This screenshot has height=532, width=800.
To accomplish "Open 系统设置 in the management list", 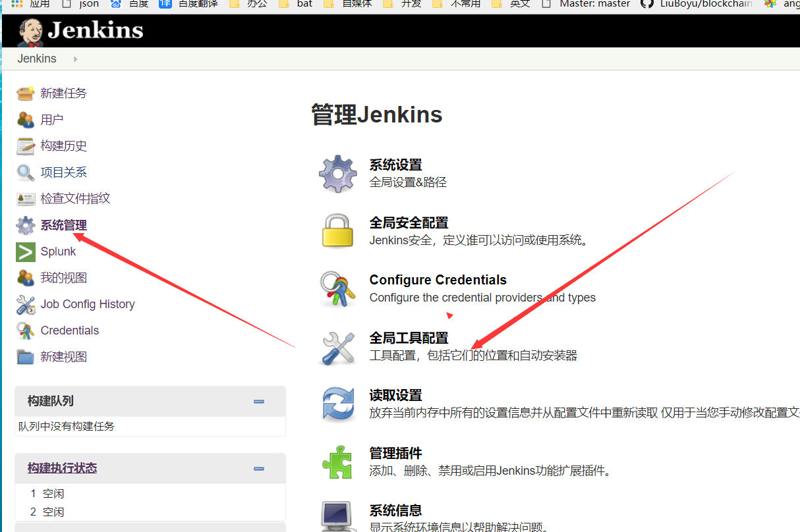I will coord(395,165).
